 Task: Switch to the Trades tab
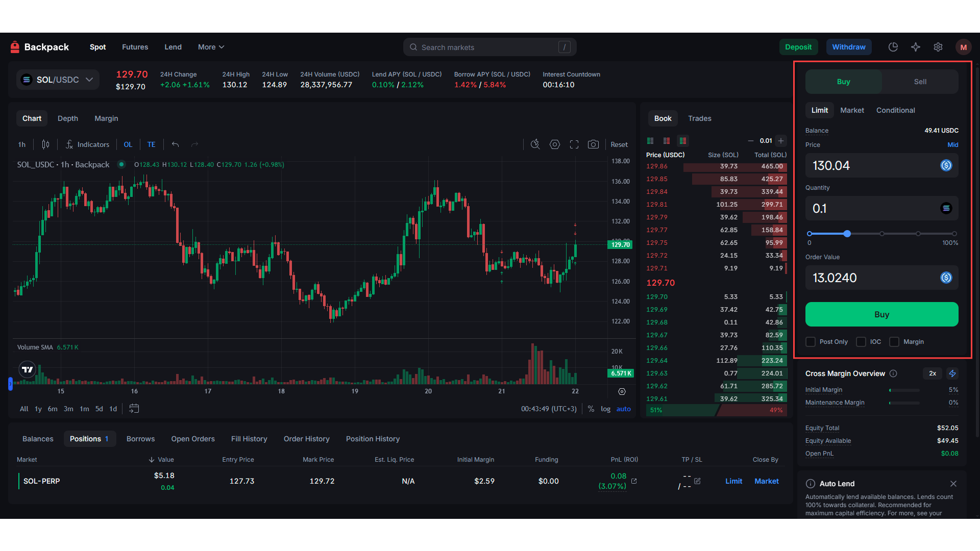(700, 118)
